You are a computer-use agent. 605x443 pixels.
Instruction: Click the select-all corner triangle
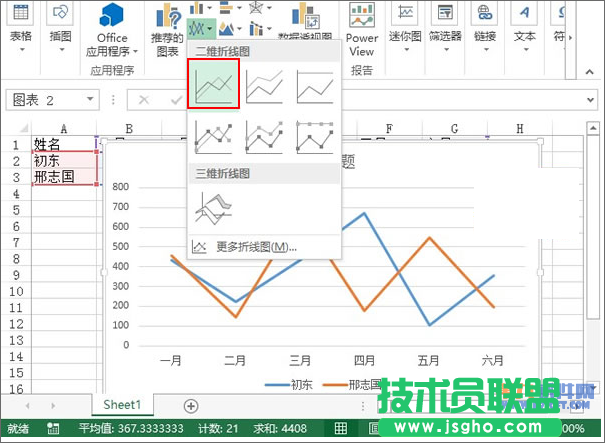pos(23,128)
